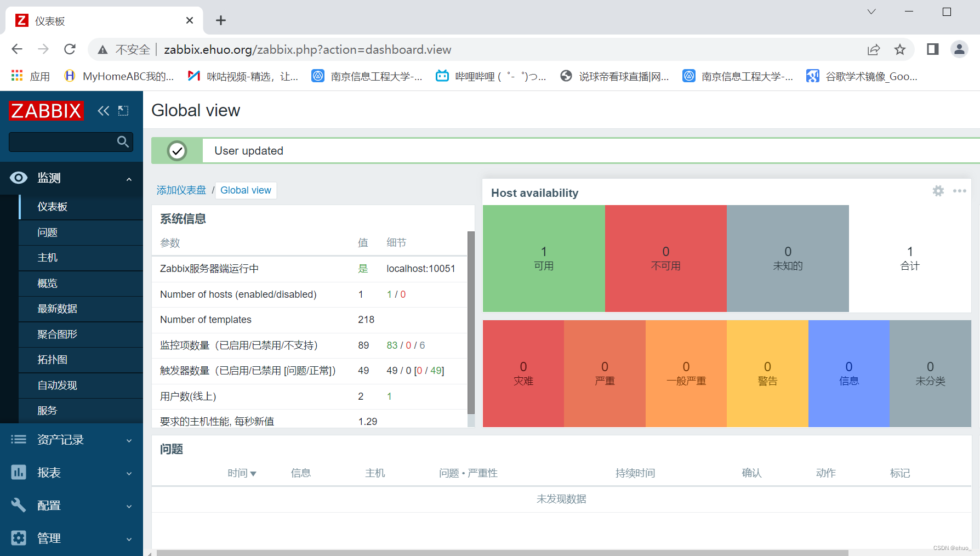This screenshot has width=980, height=556.
Task: Collapse the 监测 menu section
Action: (x=129, y=179)
